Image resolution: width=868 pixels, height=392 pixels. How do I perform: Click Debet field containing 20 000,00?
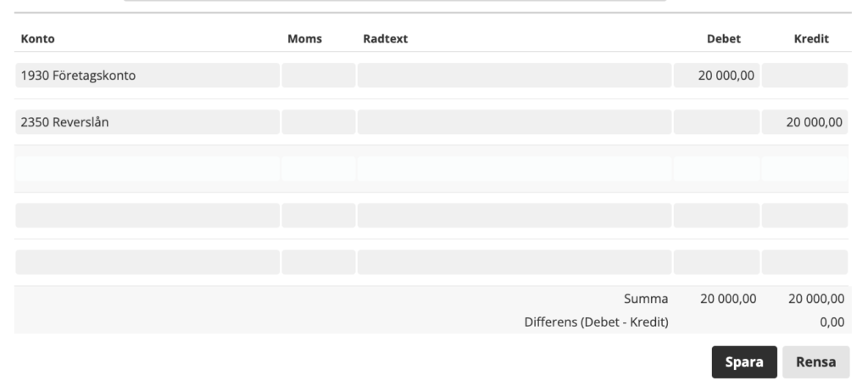pyautogui.click(x=716, y=76)
